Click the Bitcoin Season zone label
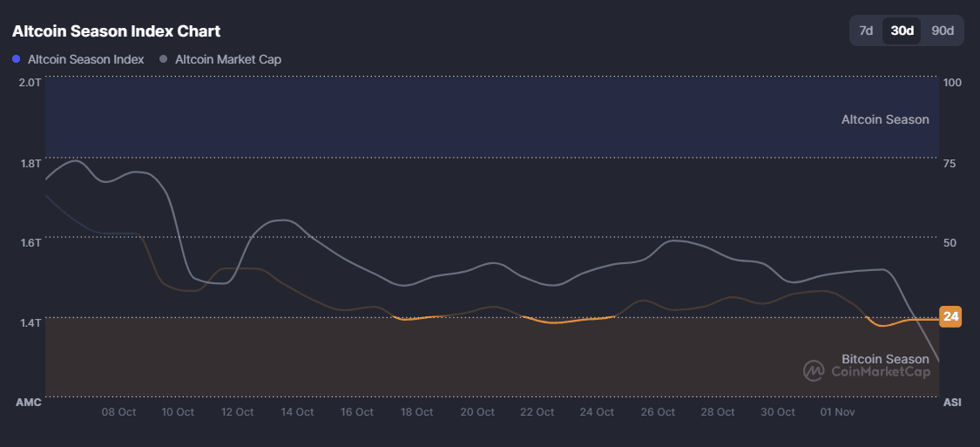This screenshot has width=980, height=447. click(885, 359)
